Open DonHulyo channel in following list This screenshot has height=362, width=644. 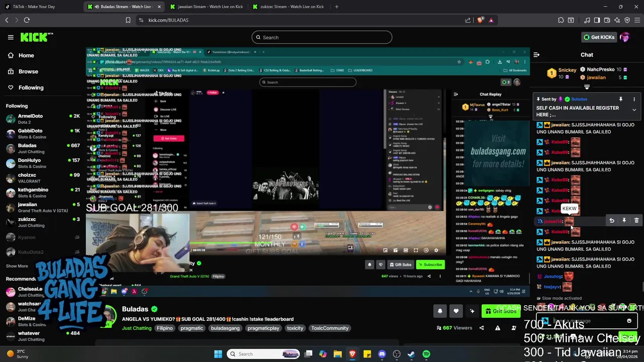coord(43,163)
